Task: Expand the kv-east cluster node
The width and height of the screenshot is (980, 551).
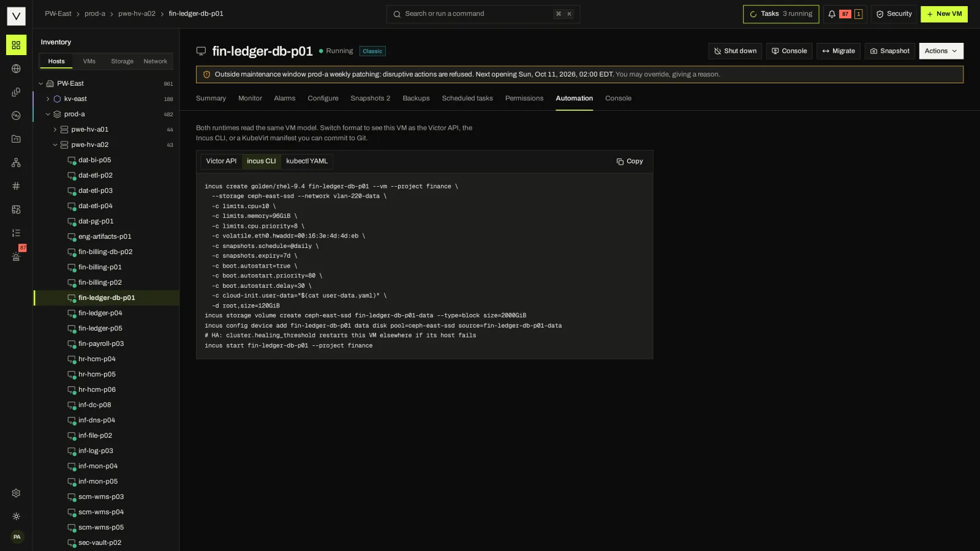Action: click(x=48, y=99)
